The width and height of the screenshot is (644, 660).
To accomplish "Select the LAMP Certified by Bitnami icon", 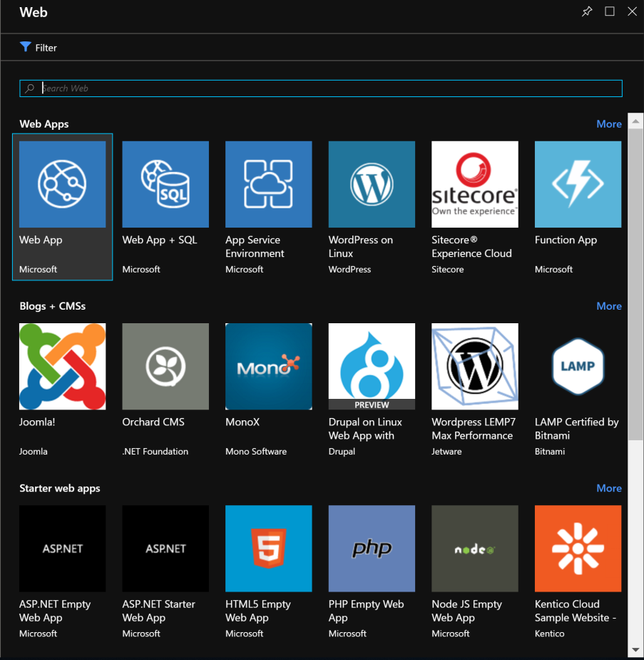I will point(578,367).
